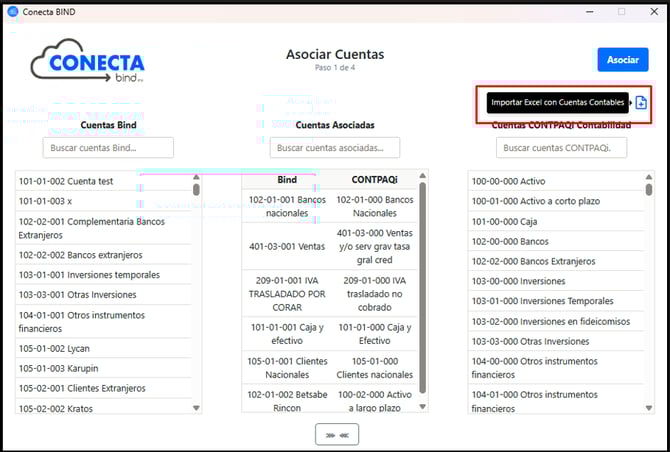Click the 'CONTPAQi' column header
This screenshot has height=452, width=670.
click(x=374, y=180)
